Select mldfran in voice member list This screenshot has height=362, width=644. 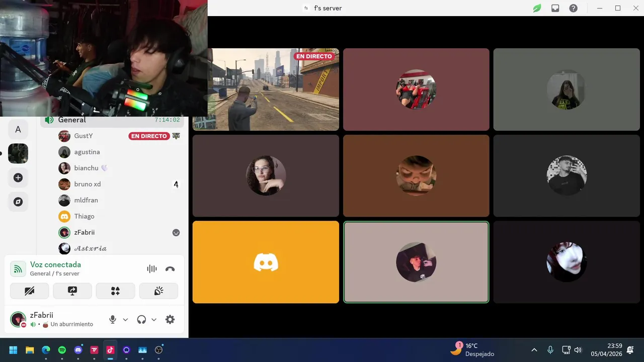[x=119, y=200]
